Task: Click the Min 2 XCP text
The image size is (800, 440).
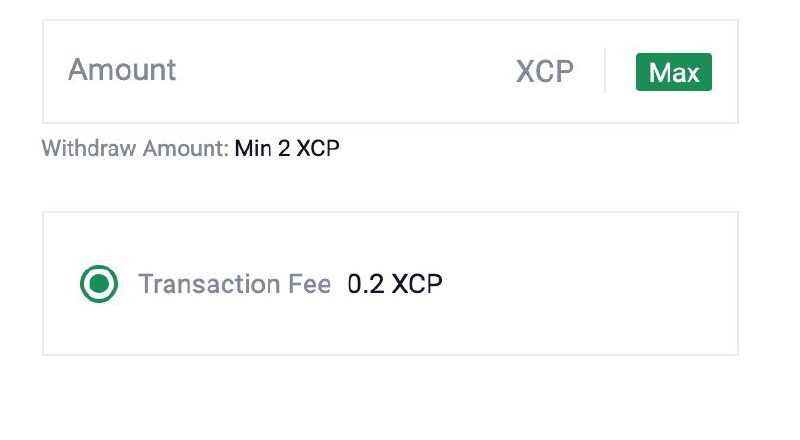Action: tap(287, 149)
